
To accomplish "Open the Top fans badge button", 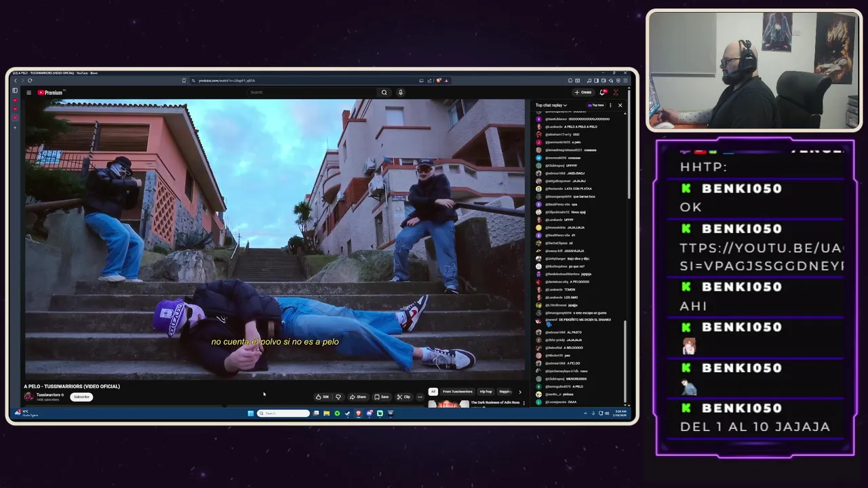I will tap(595, 105).
